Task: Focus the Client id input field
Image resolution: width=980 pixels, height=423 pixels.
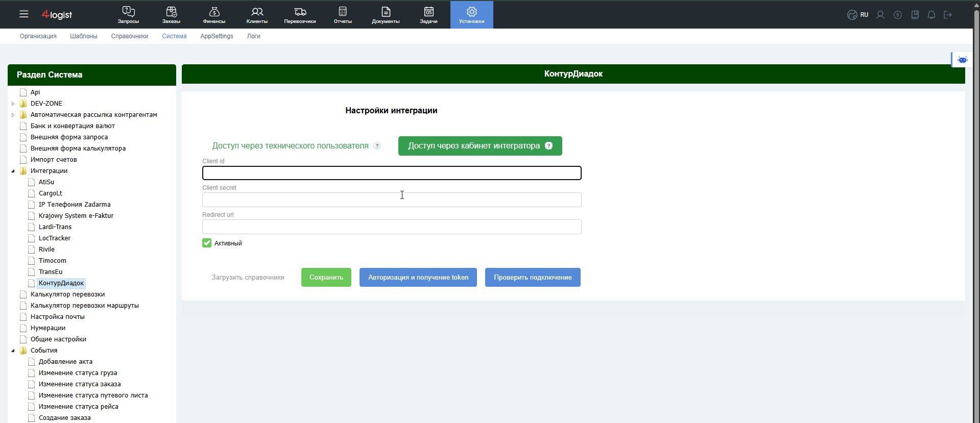Action: click(x=392, y=173)
